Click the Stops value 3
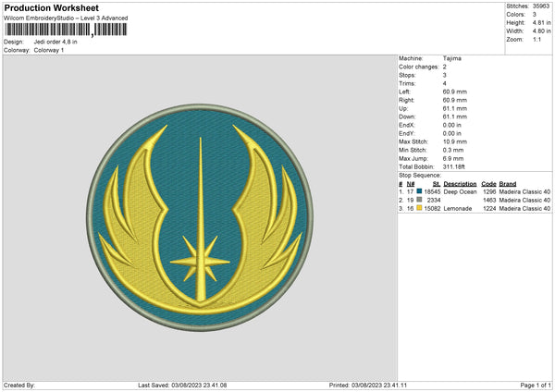Viewport: 555px width, 392px height. tap(445, 75)
